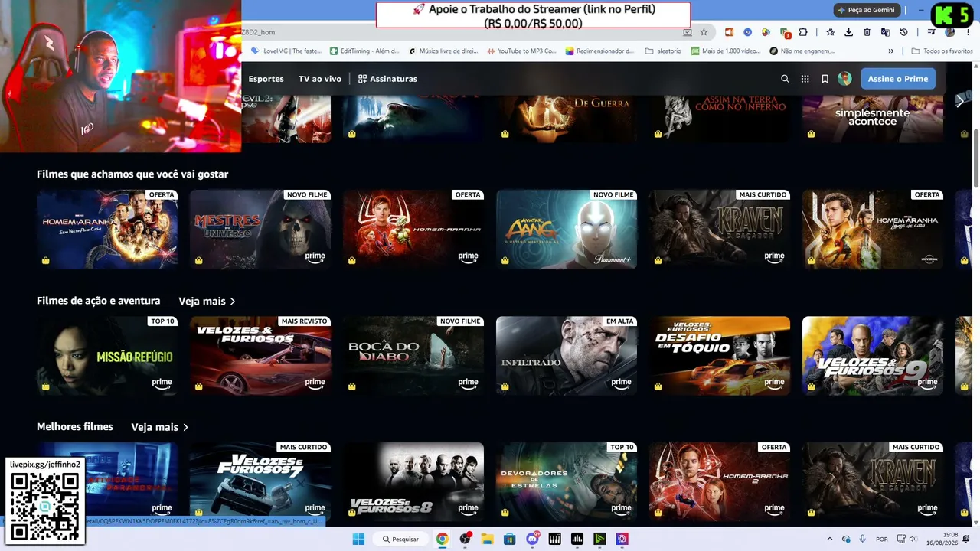Open the Devoradores de Estrelas thumbnail
This screenshot has height=551, width=980.
pyautogui.click(x=567, y=481)
